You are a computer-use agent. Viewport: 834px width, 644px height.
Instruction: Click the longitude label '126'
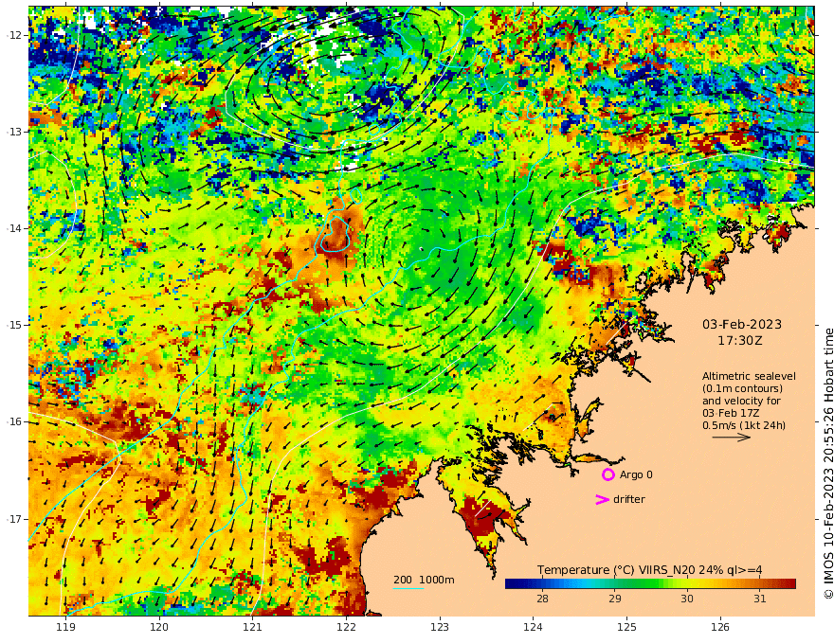point(720,628)
